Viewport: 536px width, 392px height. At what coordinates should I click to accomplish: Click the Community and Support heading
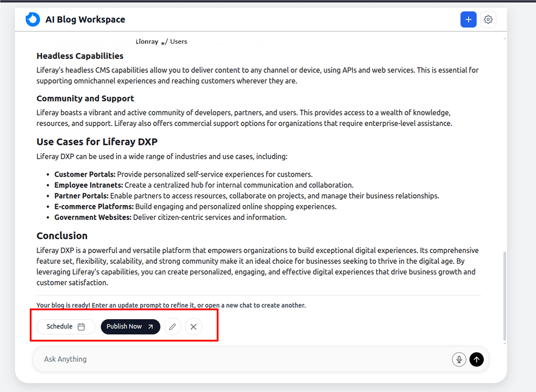[x=85, y=98]
